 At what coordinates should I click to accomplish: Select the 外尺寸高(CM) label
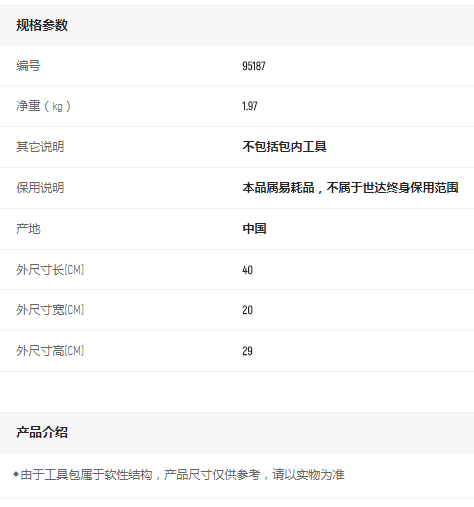pyautogui.click(x=50, y=351)
